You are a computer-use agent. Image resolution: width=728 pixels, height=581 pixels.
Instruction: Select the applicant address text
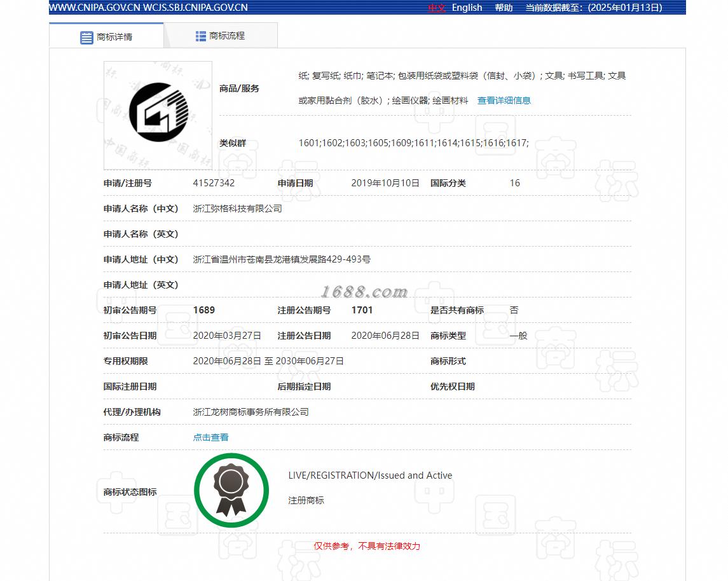coord(282,259)
